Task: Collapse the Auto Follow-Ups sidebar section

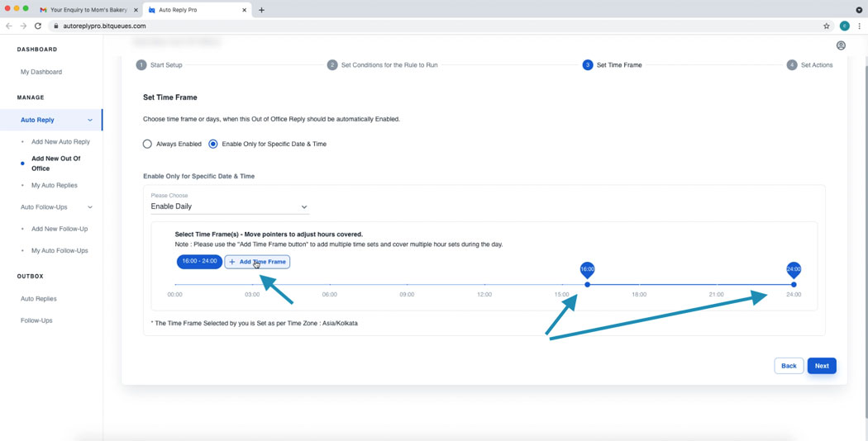Action: pos(90,207)
